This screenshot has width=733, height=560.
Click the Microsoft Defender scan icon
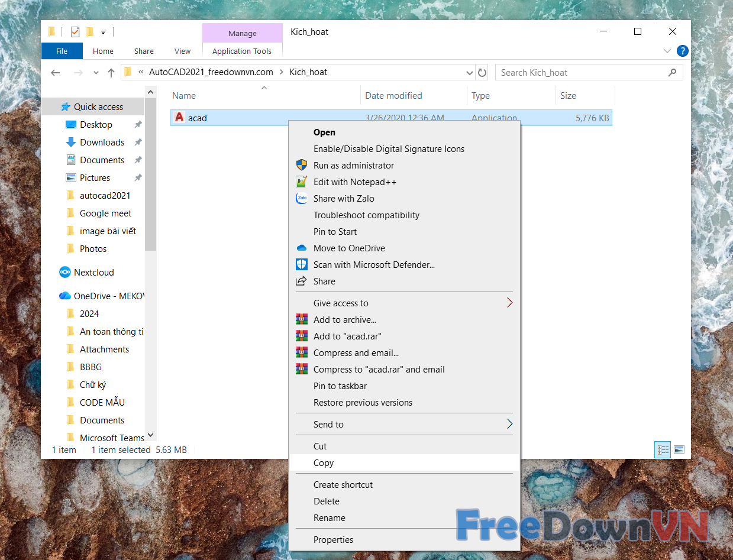(302, 265)
